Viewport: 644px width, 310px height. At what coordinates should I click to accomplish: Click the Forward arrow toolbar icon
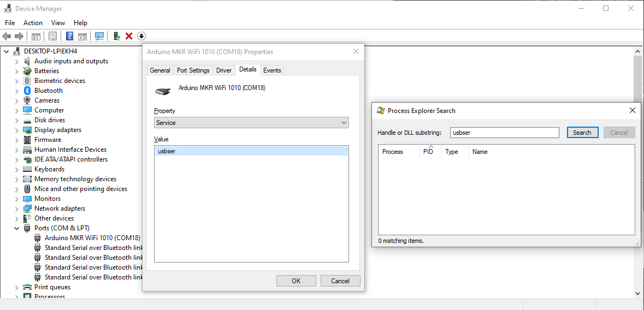click(19, 36)
